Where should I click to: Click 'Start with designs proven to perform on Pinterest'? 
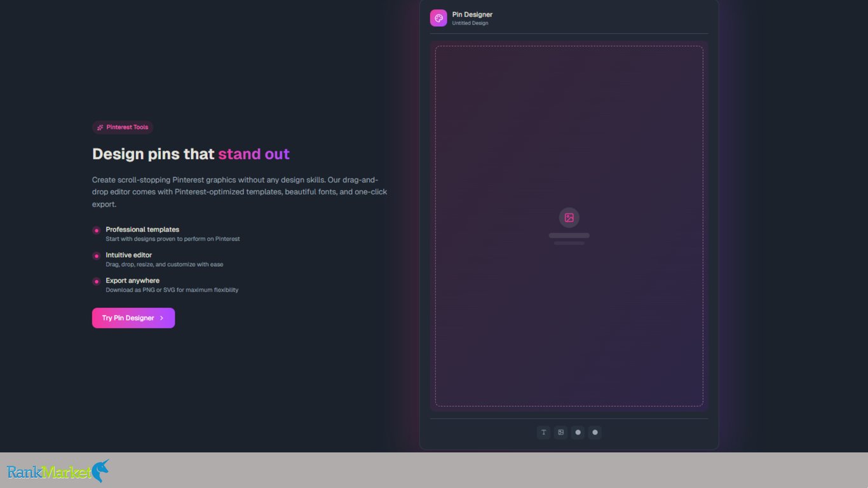tap(173, 239)
